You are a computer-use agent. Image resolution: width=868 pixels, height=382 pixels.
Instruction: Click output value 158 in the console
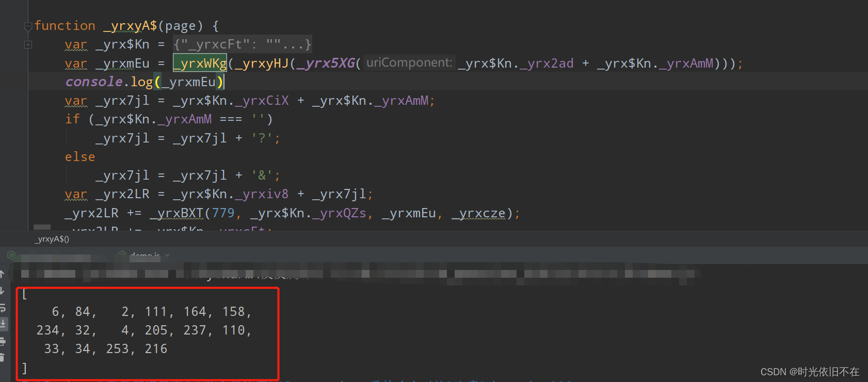coord(233,312)
